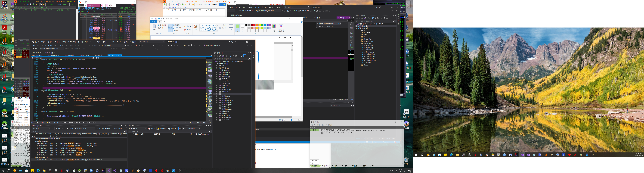
Task: Open properties wrench in SHMSiseApp Solution Explorer
Action: tap(242, 56)
